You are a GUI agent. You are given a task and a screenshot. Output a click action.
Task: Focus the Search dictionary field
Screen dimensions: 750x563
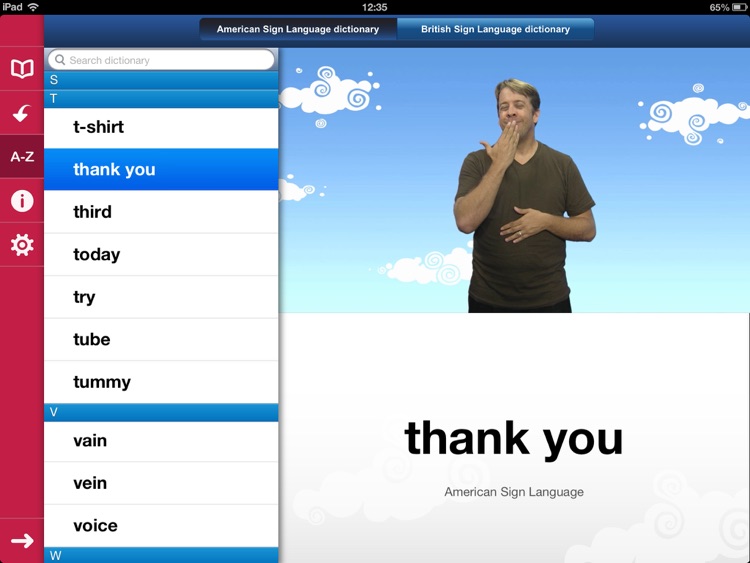(161, 60)
